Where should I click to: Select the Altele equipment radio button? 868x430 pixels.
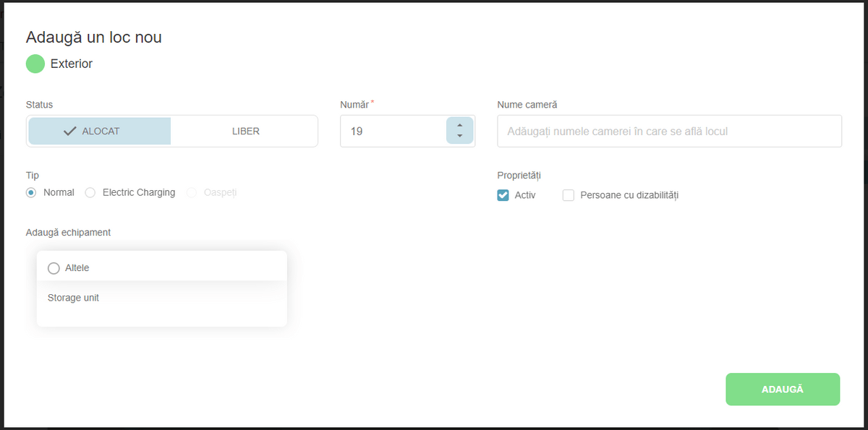tap(54, 268)
